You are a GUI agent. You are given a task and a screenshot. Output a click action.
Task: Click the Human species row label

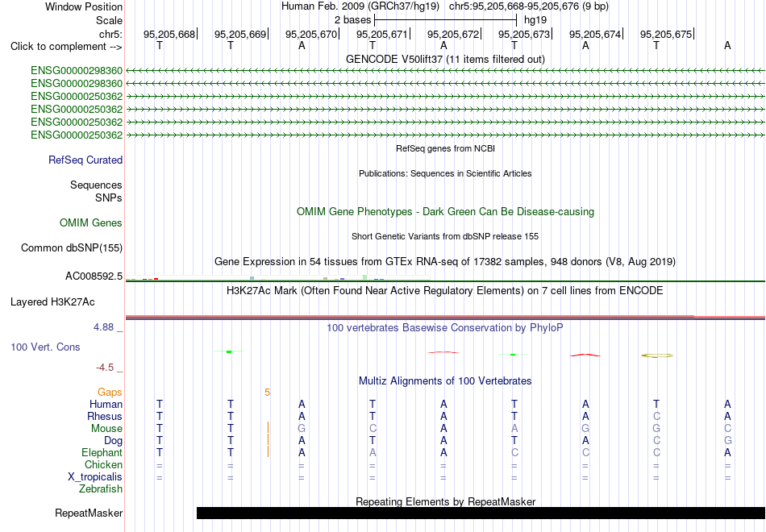point(106,405)
